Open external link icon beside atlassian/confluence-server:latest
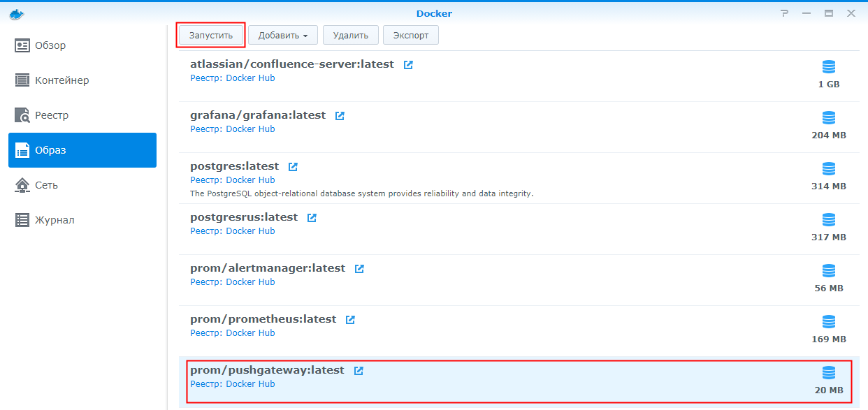Image resolution: width=868 pixels, height=410 pixels. pyautogui.click(x=408, y=65)
